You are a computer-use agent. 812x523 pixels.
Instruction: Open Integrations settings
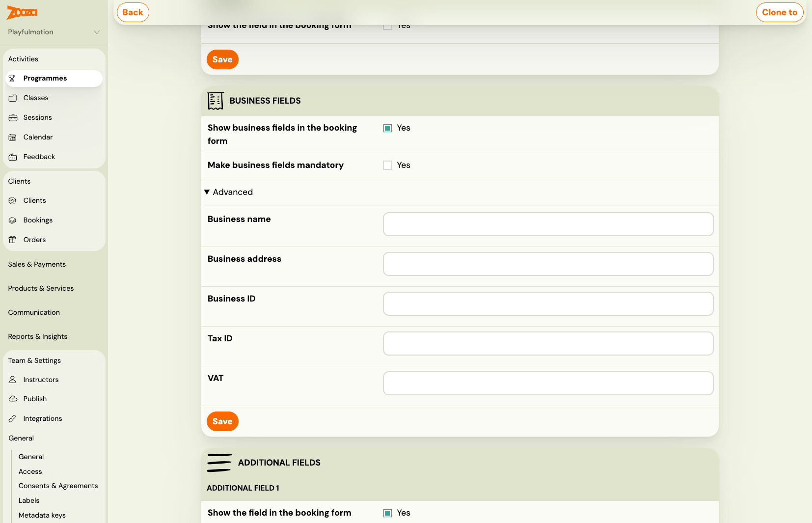(54, 419)
